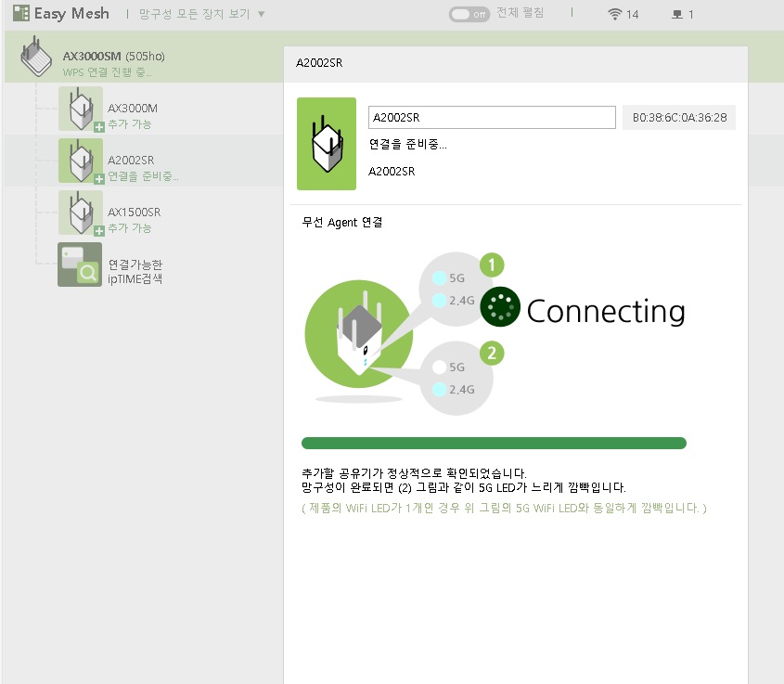The image size is (784, 684).
Task: Click the plus badge on AX1500SR
Action: click(99, 231)
